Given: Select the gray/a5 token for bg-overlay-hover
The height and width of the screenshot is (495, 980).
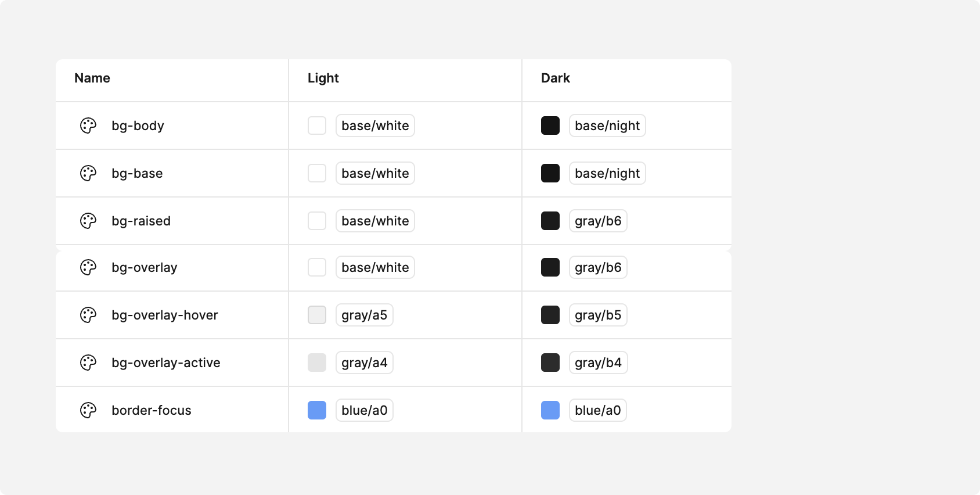Looking at the screenshot, I should tap(364, 315).
